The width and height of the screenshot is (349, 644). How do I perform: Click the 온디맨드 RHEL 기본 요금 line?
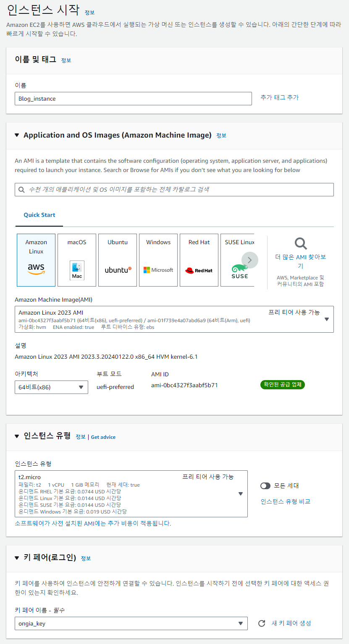pyautogui.click(x=70, y=491)
